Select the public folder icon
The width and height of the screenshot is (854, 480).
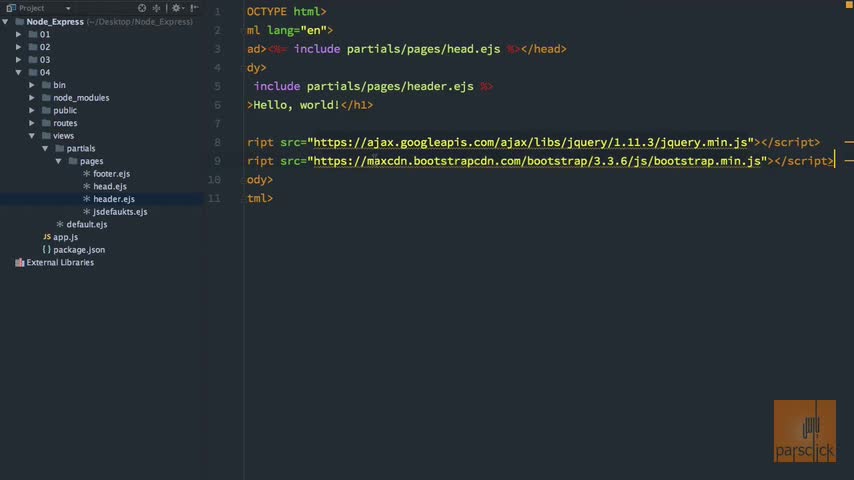[x=46, y=110]
